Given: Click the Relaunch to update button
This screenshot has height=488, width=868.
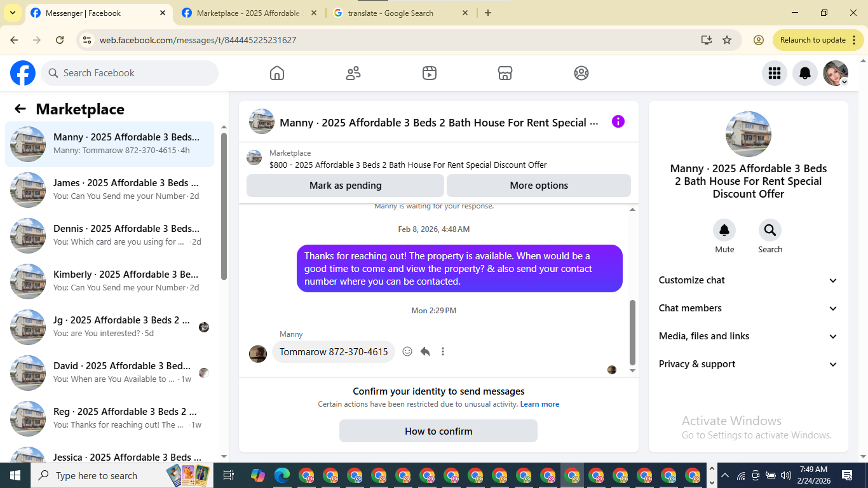Looking at the screenshot, I should point(818,40).
